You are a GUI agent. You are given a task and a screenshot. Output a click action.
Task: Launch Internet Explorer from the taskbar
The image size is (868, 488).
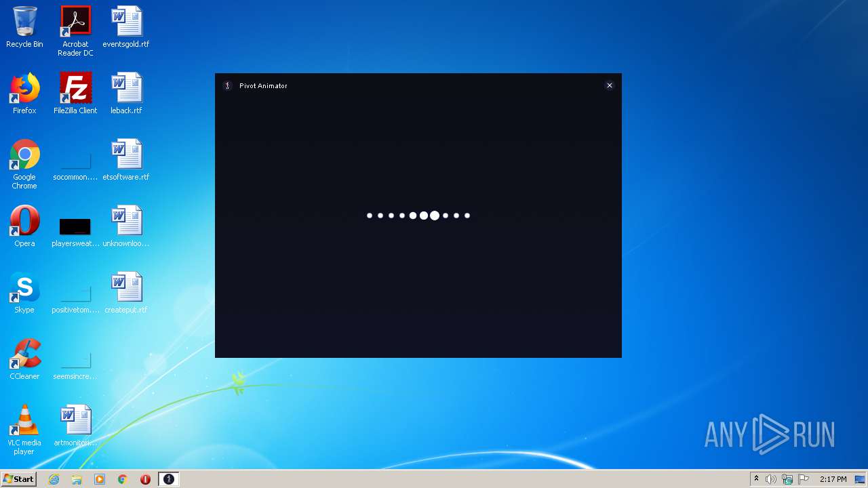tap(54, 479)
